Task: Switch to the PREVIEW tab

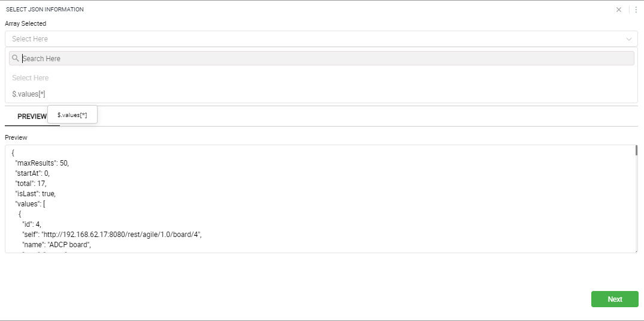Action: 32,116
